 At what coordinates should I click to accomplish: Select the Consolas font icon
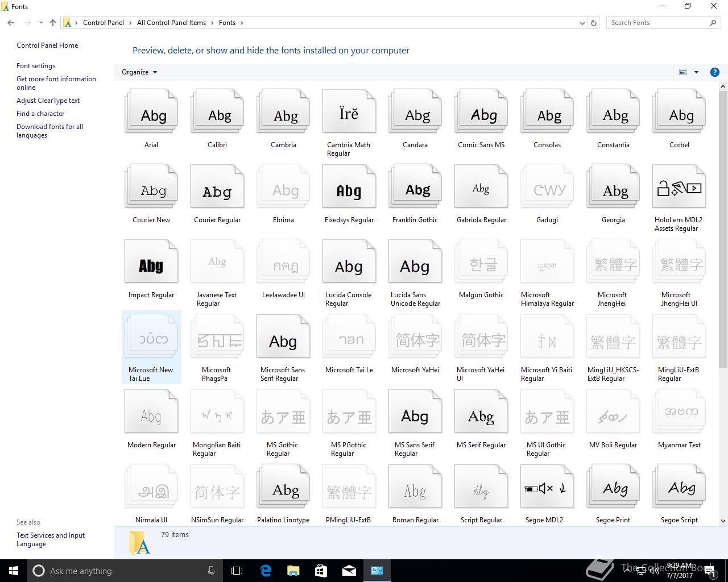point(547,111)
